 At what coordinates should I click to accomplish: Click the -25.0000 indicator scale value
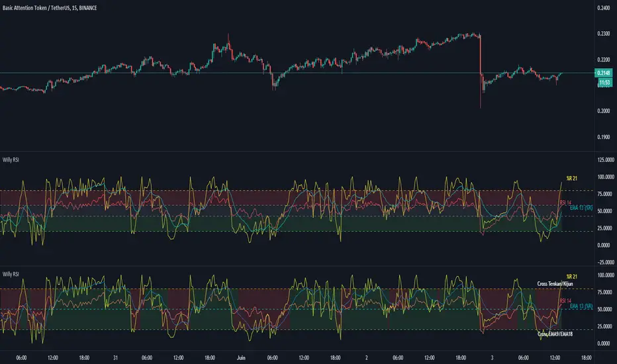point(605,262)
